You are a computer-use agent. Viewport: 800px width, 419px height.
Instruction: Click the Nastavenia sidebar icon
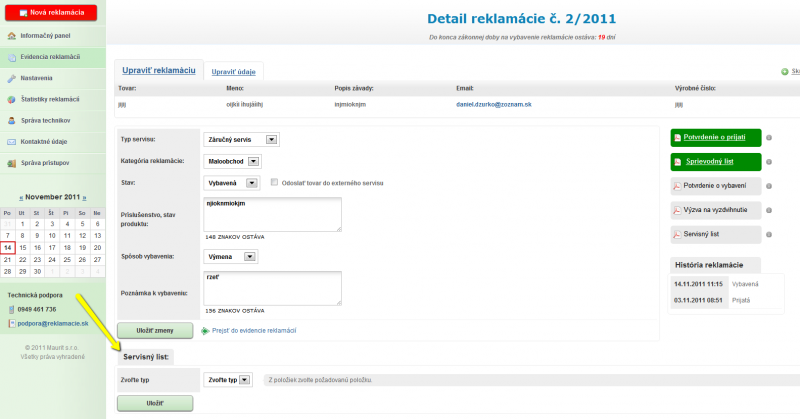12,78
